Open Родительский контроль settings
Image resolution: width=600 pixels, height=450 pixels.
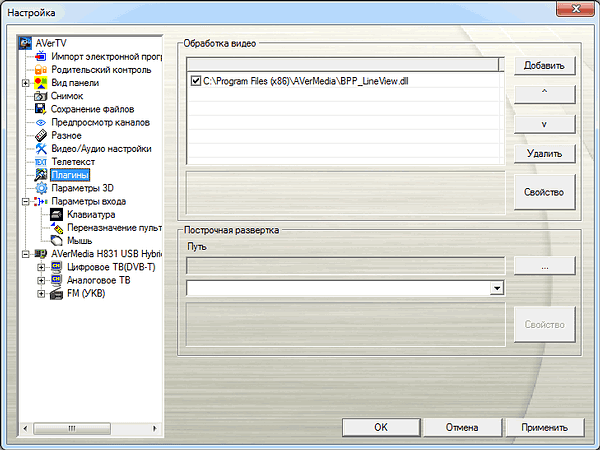click(x=101, y=70)
